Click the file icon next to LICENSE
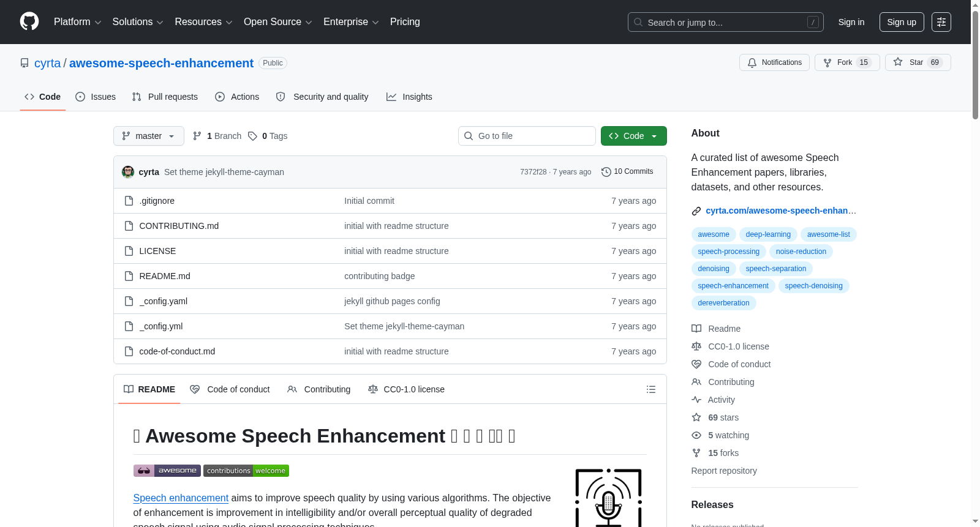Image resolution: width=980 pixels, height=527 pixels. point(129,251)
